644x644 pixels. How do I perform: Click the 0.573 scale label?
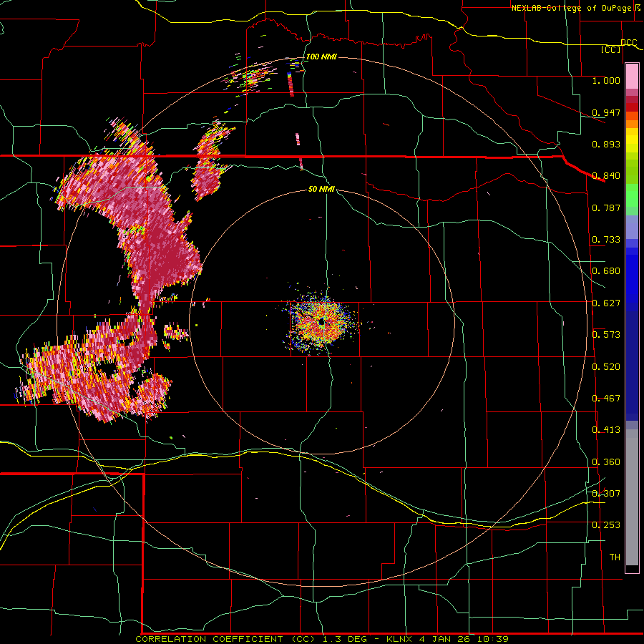tap(606, 335)
